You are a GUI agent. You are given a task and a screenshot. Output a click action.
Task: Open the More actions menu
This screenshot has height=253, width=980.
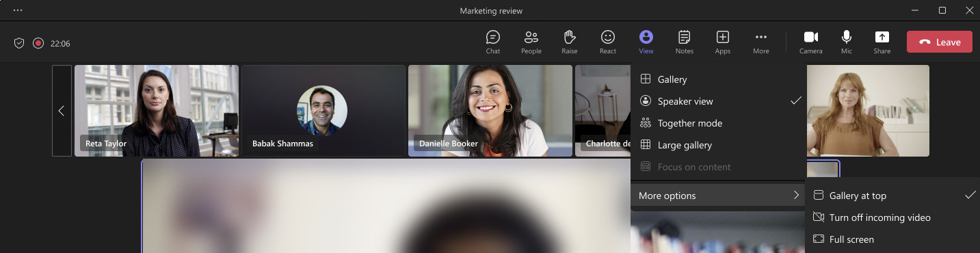tap(760, 42)
